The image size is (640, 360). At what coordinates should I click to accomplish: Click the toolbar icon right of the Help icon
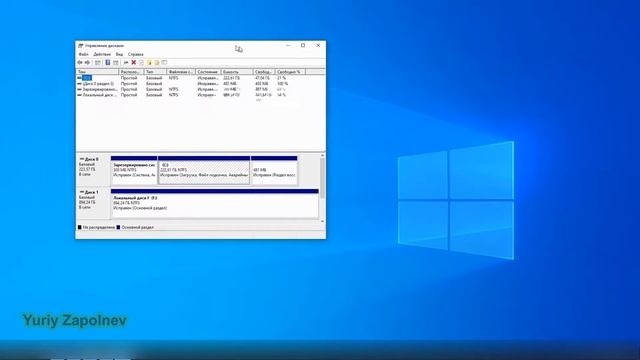click(116, 62)
